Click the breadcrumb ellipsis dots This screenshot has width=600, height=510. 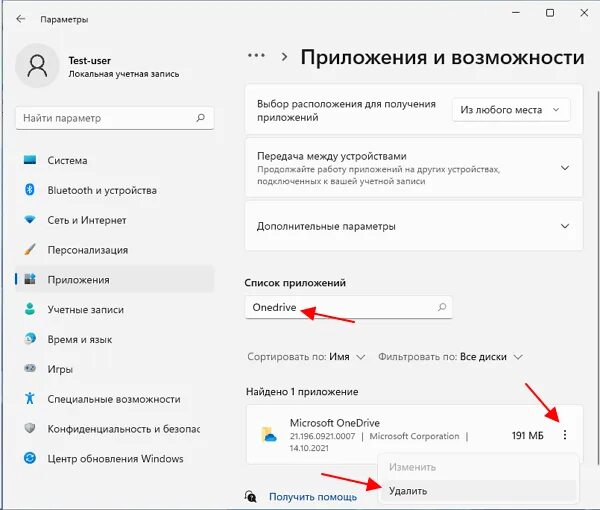256,56
